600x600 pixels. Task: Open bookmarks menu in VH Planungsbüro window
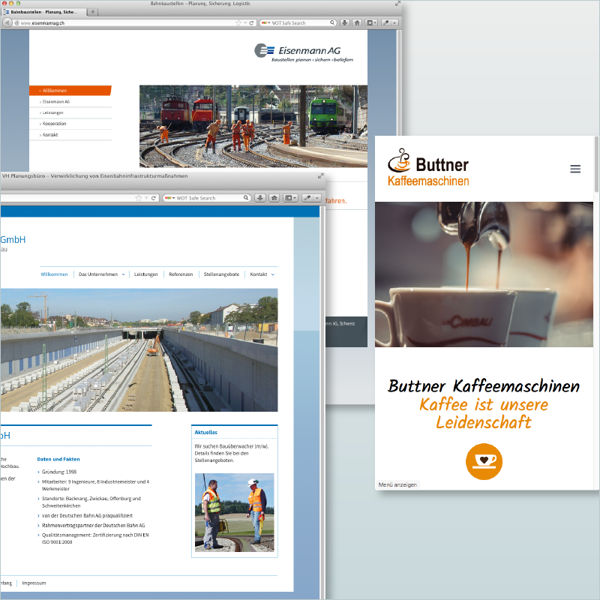pyautogui.click(x=290, y=198)
